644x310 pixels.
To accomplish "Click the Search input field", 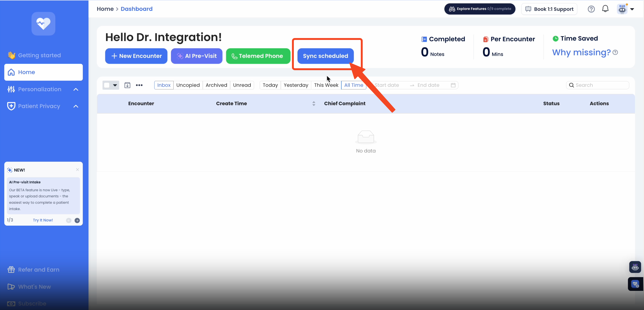I will [600, 85].
